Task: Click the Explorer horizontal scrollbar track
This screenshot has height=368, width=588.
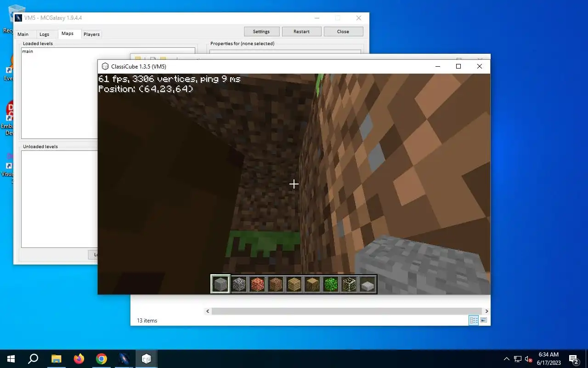Action: point(347,311)
